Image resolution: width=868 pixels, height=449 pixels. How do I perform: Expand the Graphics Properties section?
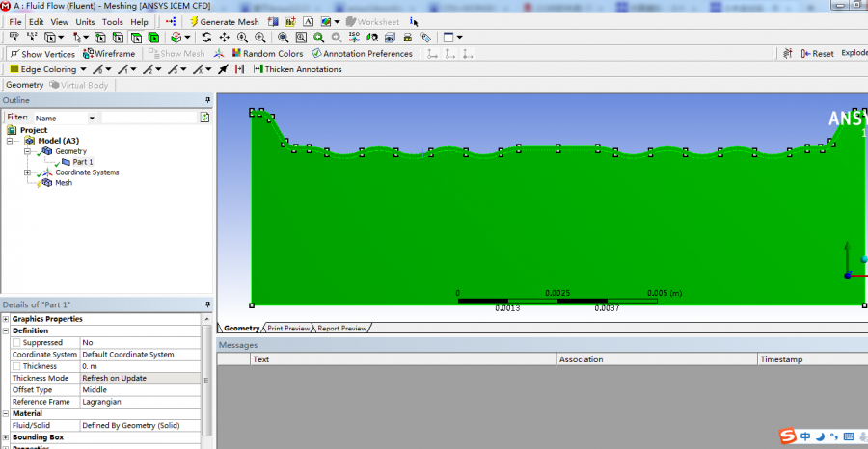click(6, 319)
